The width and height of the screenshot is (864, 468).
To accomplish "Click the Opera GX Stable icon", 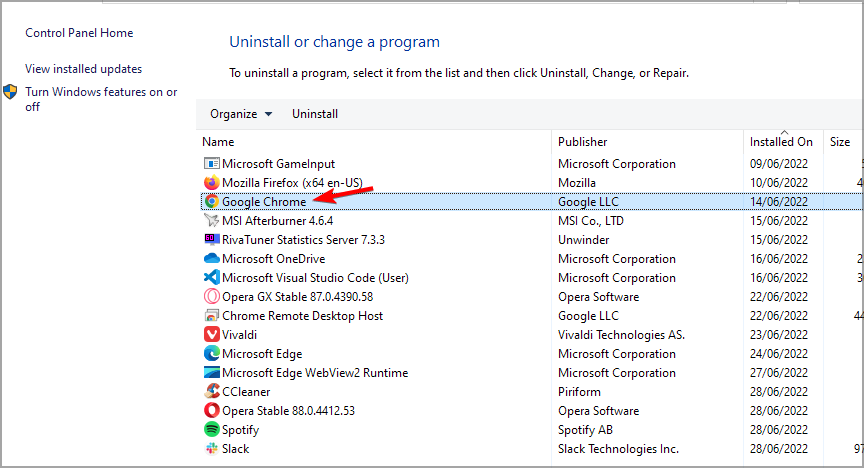I will tap(212, 297).
